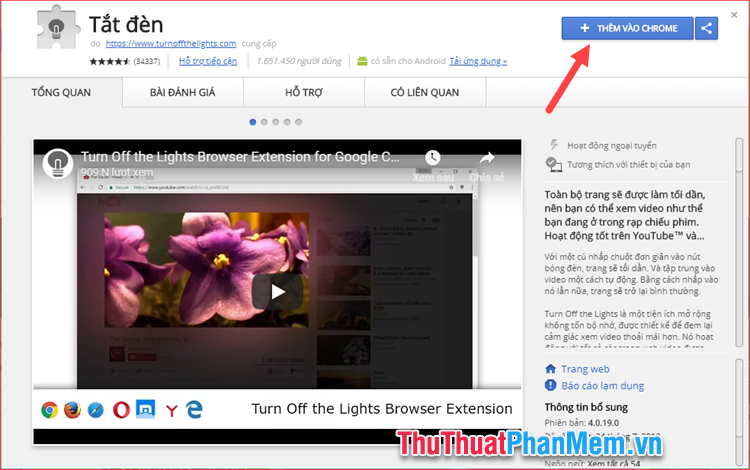Click the Hoạt động ngoại tuyến lightning icon
750x470 pixels.
click(x=554, y=145)
